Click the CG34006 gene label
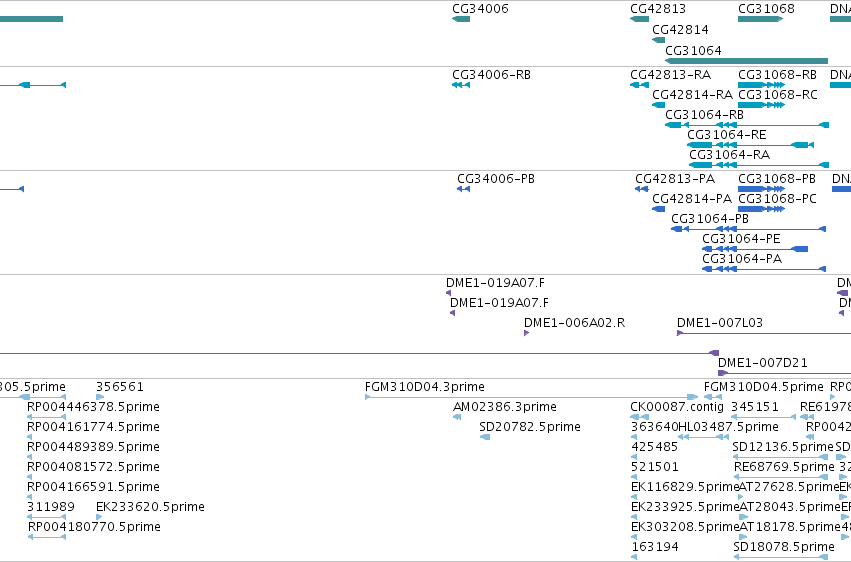This screenshot has width=851, height=562. coord(480,9)
